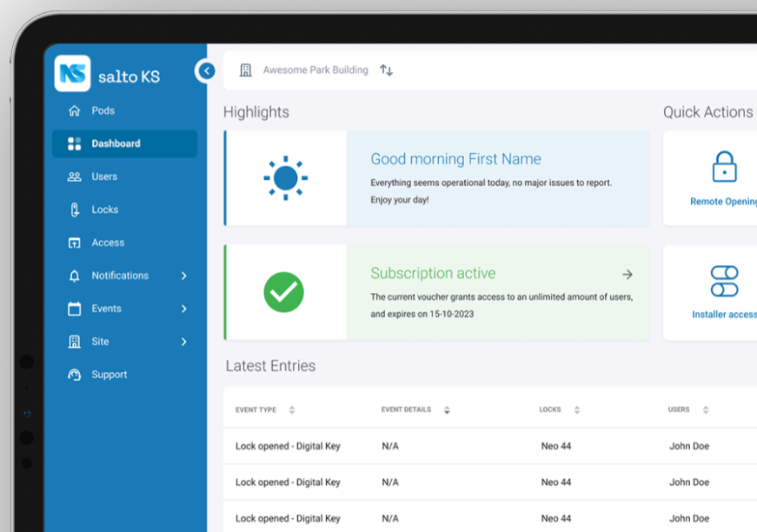Image resolution: width=757 pixels, height=532 pixels.
Task: Sort table by Locks column
Action: pos(576,409)
